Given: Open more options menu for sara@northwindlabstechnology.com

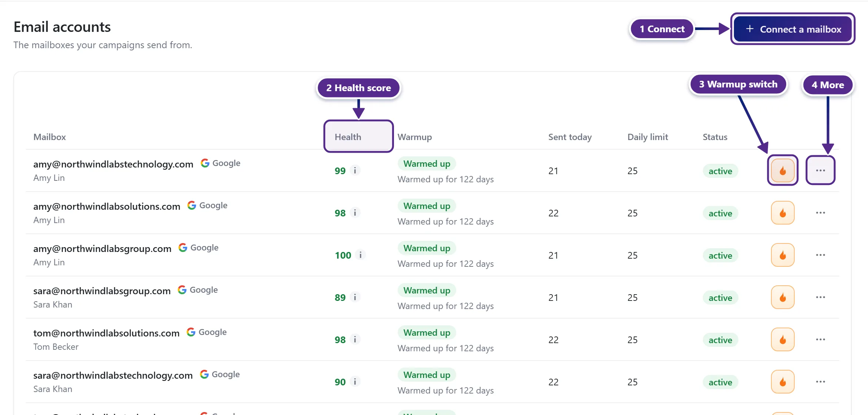Looking at the screenshot, I should pyautogui.click(x=820, y=382).
